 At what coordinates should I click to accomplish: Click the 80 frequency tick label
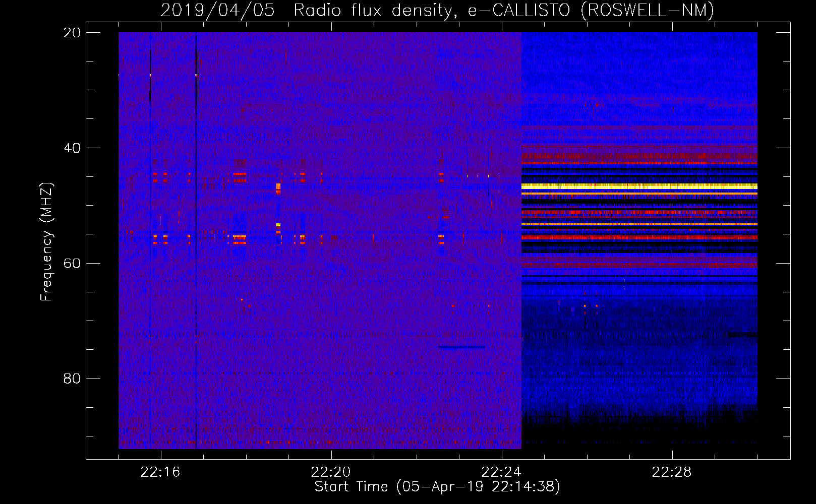(x=72, y=379)
